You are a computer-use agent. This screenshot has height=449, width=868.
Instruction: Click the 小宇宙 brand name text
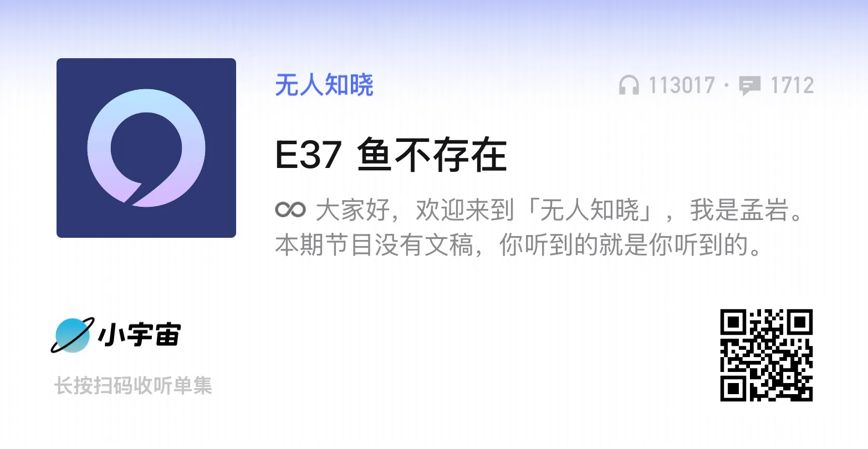pyautogui.click(x=139, y=334)
